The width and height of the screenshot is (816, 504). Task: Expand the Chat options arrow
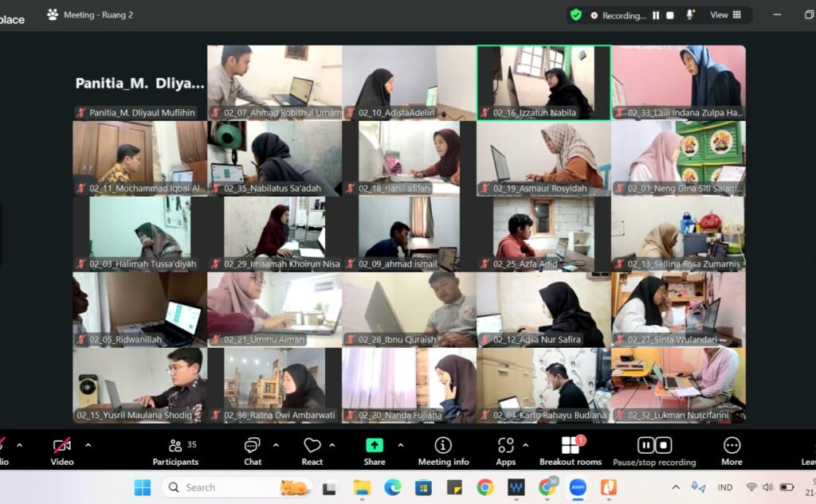click(x=276, y=445)
